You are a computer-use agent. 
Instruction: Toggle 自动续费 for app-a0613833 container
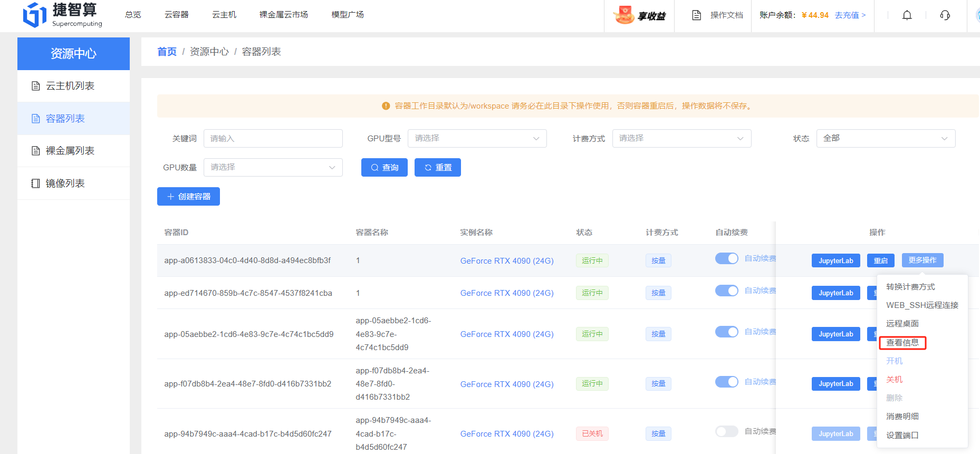[x=727, y=258]
